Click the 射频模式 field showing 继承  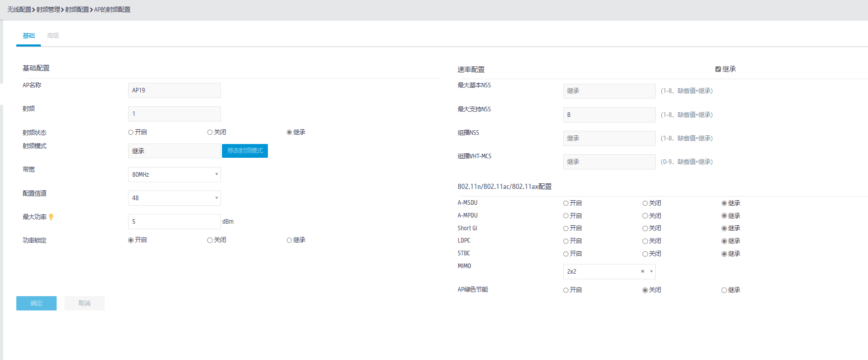coord(175,151)
